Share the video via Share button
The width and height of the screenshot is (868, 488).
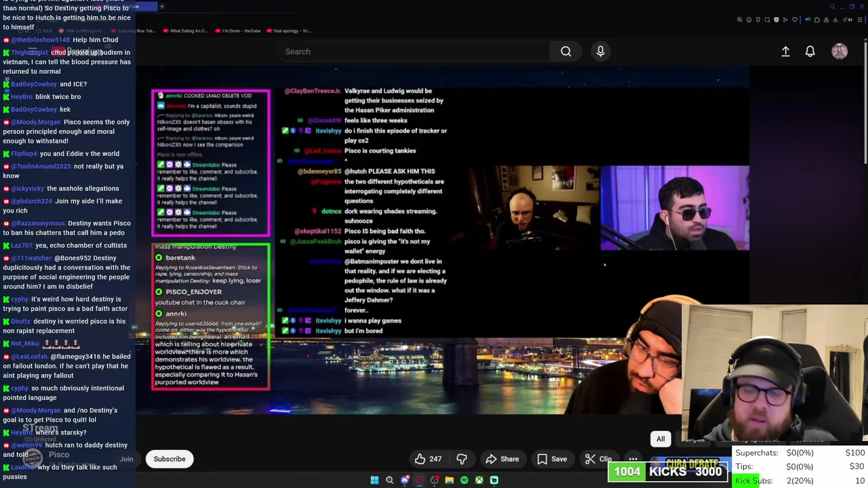[502, 459]
